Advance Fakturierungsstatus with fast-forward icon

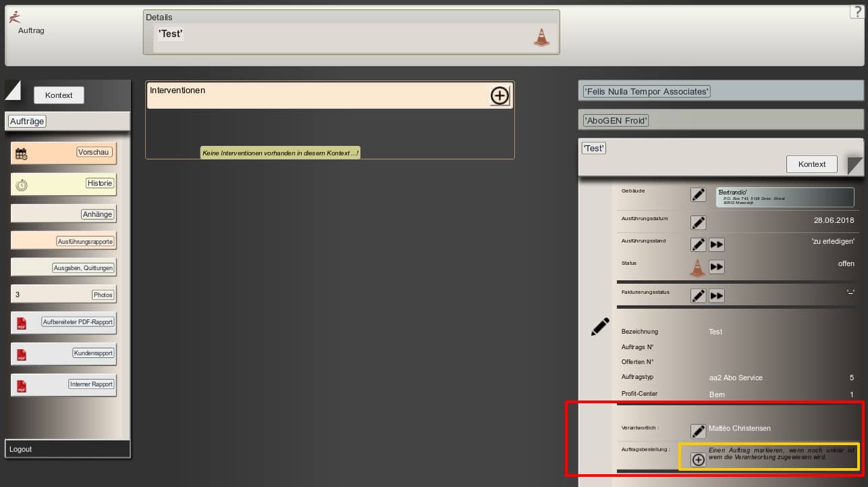[x=716, y=296]
